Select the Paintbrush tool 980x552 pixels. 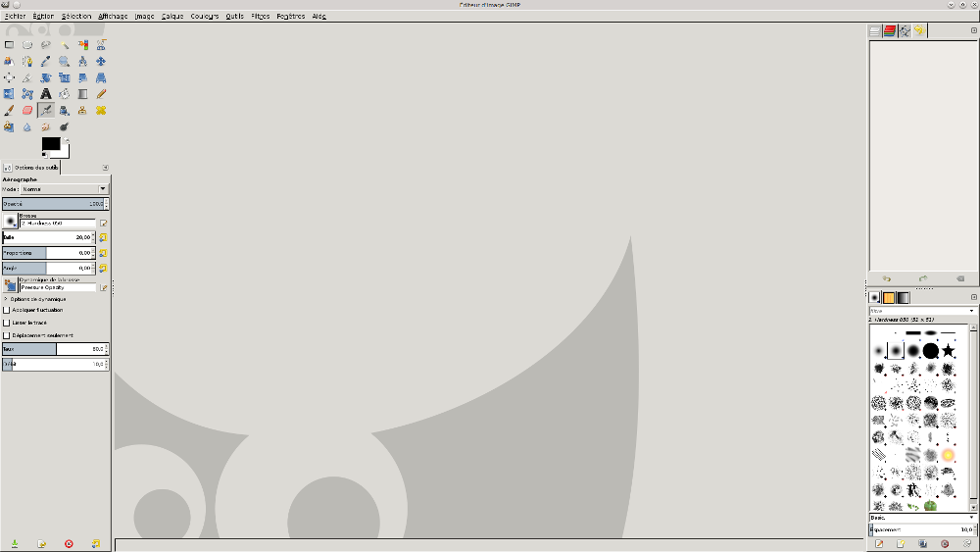coord(9,110)
